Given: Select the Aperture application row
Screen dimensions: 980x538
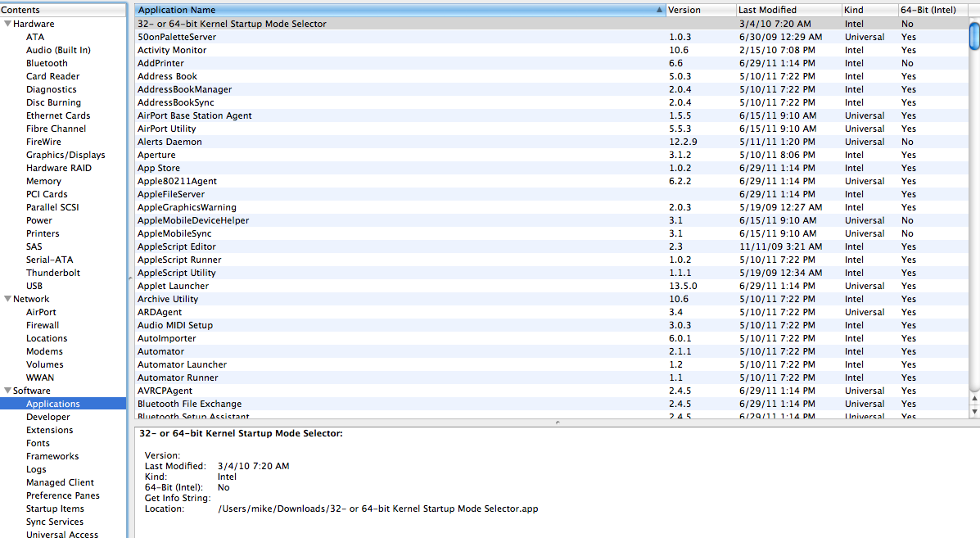Looking at the screenshot, I should pyautogui.click(x=551, y=155).
